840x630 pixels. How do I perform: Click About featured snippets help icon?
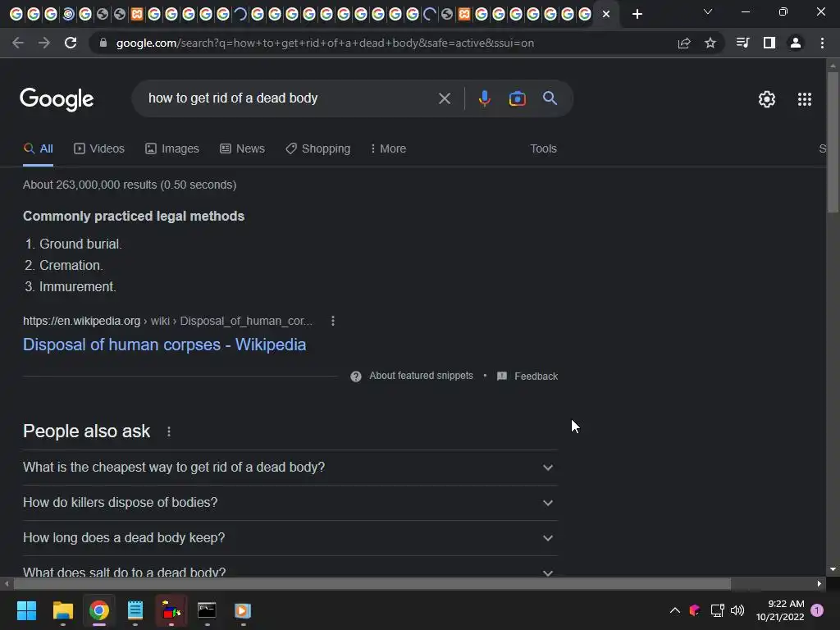pyautogui.click(x=356, y=376)
